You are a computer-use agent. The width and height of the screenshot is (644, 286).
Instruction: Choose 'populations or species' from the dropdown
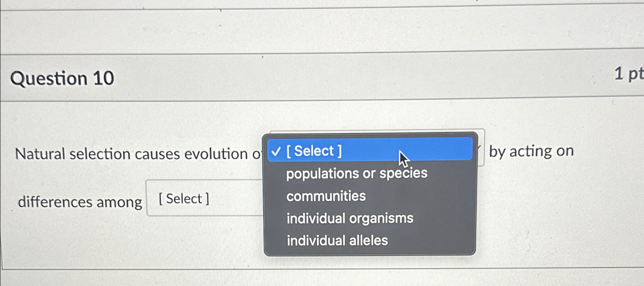click(356, 173)
